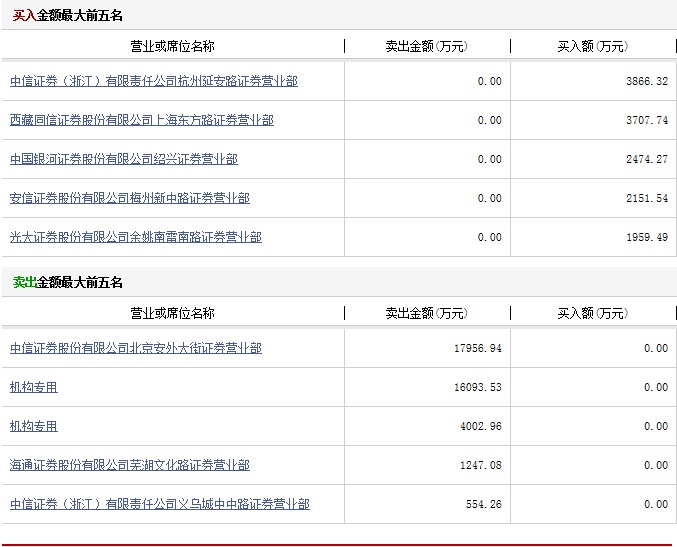677x547 pixels.
Task: Click 买入额(万元) header in sell table
Action: (592, 313)
